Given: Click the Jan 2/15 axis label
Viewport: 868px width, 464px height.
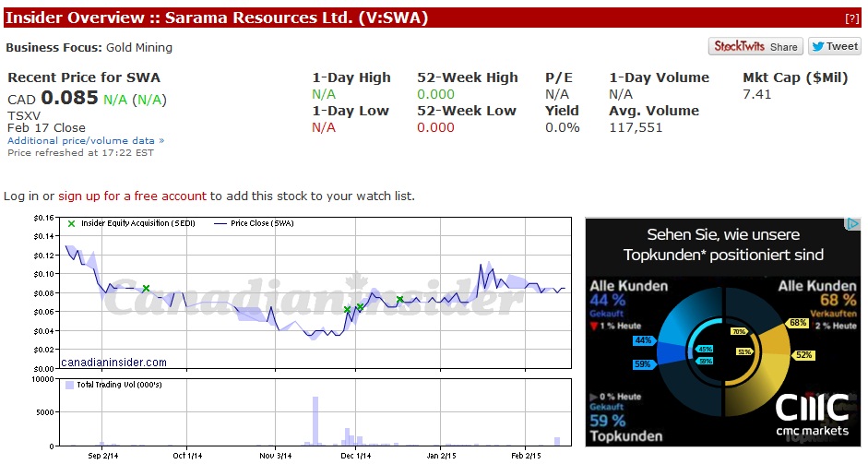Looking at the screenshot, I should 441,456.
